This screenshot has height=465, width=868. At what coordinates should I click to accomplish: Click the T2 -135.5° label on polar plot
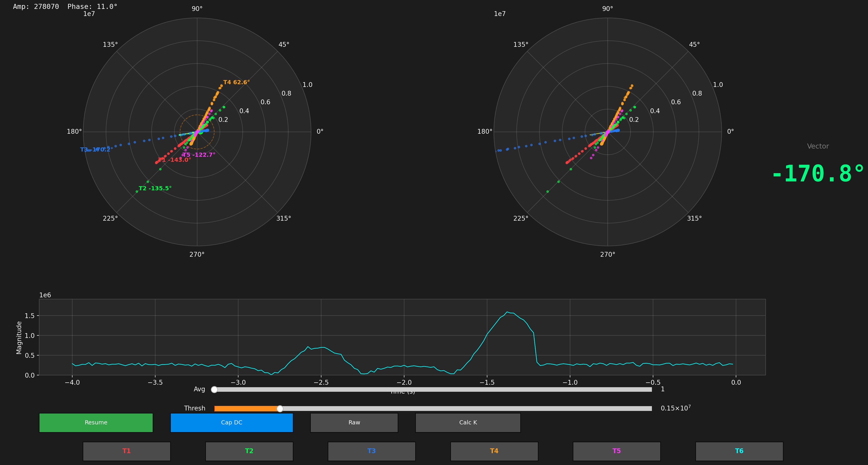point(155,188)
